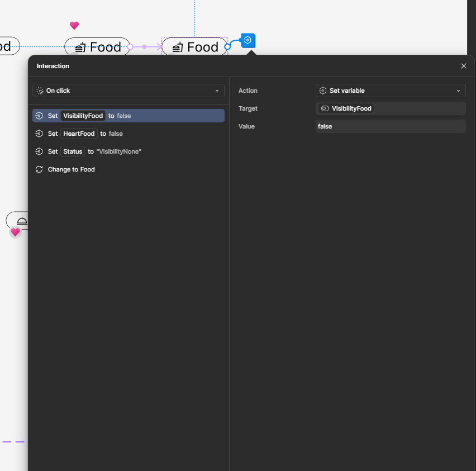Screen dimensions: 476x471
Task: Click the On click cursor icon
Action: (40, 91)
